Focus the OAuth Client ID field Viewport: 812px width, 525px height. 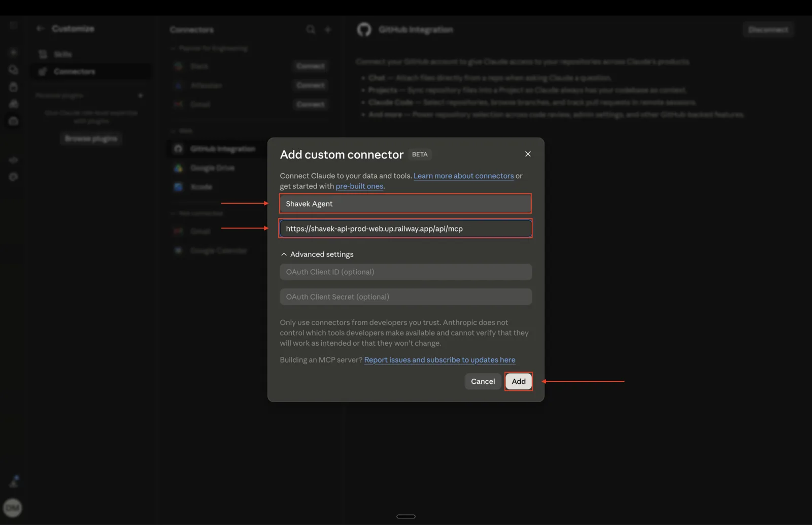coord(406,272)
